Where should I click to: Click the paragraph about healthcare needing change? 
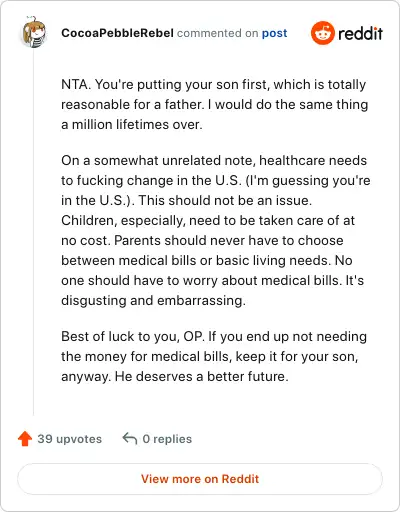(215, 230)
